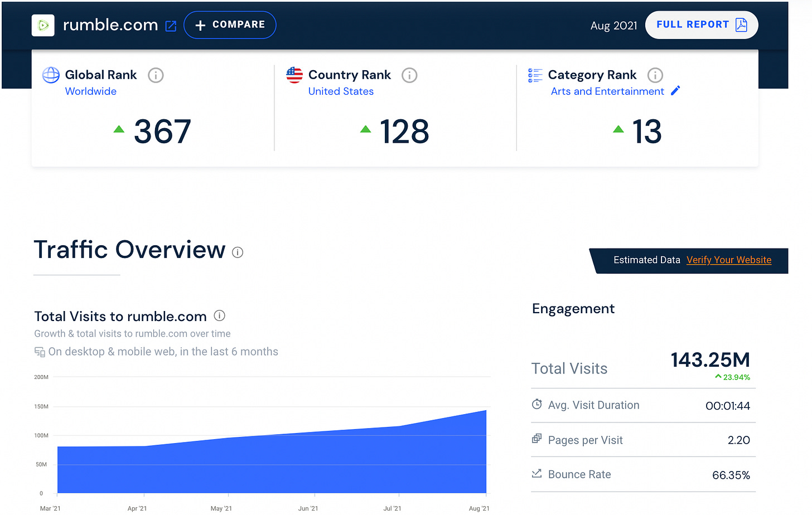The image size is (812, 515).
Task: Click the Aug '21 point on chart
Action: click(x=486, y=411)
